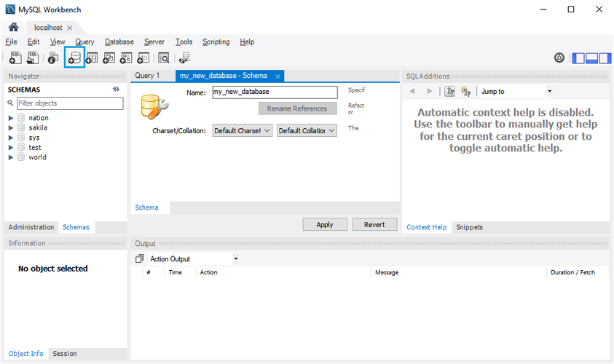The image size is (614, 364).
Task: Go to the Workbench home screen
Action: click(x=13, y=27)
